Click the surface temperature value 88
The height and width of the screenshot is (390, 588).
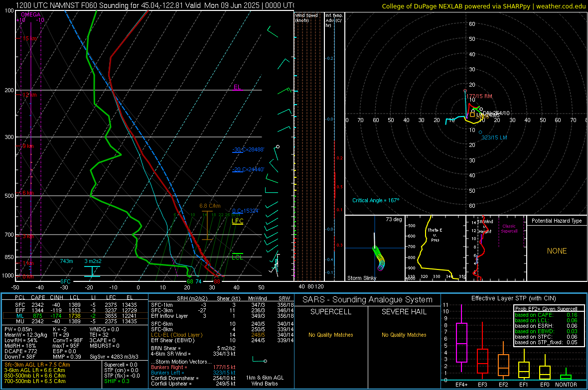[x=217, y=281]
